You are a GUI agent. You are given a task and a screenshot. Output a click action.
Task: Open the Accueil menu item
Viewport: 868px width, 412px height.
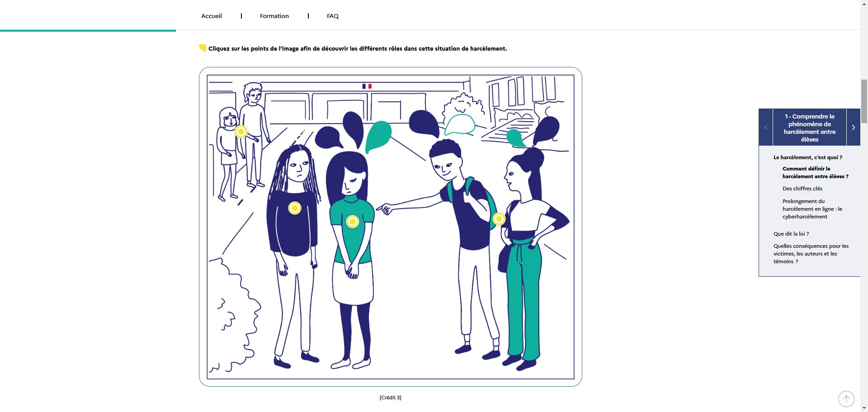click(x=212, y=16)
